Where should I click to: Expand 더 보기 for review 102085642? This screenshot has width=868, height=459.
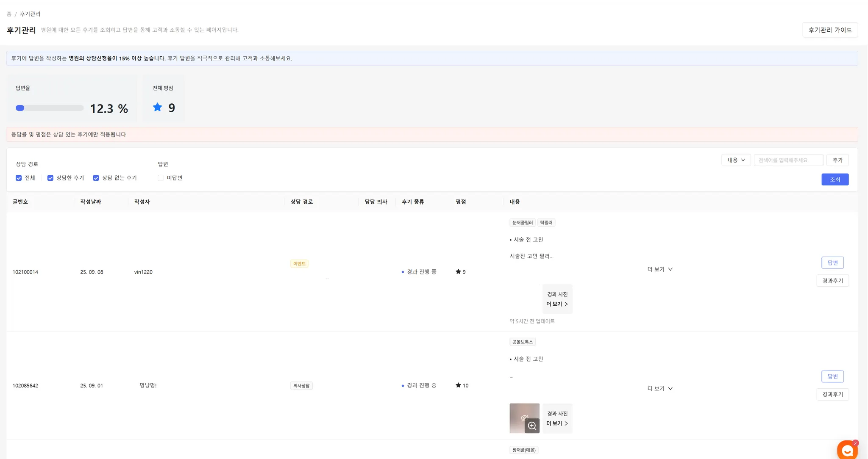[659, 389]
